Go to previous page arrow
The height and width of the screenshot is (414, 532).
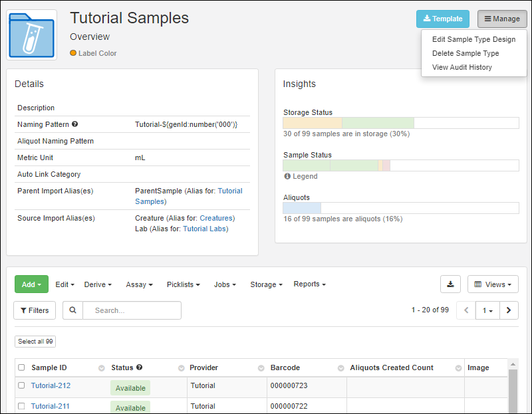466,310
